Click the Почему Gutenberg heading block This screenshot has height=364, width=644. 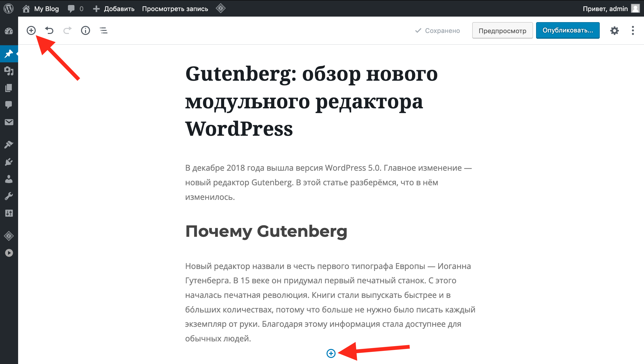pyautogui.click(x=266, y=231)
